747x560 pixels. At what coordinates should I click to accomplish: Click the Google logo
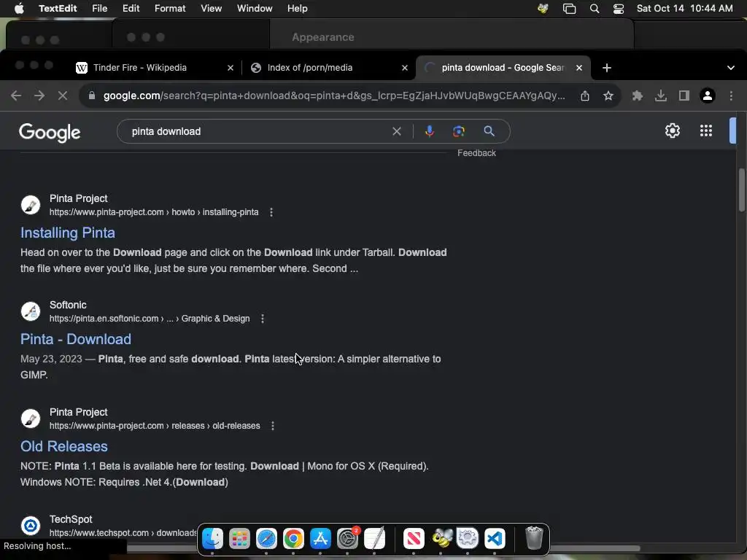pos(50,133)
